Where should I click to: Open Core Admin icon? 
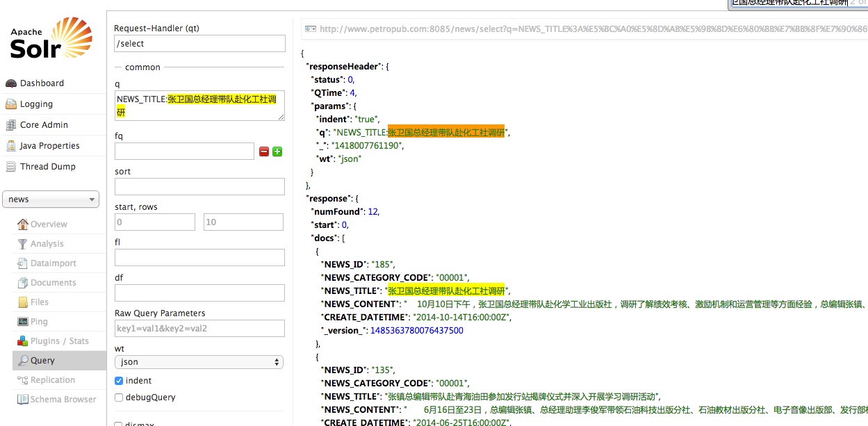pyautogui.click(x=11, y=125)
